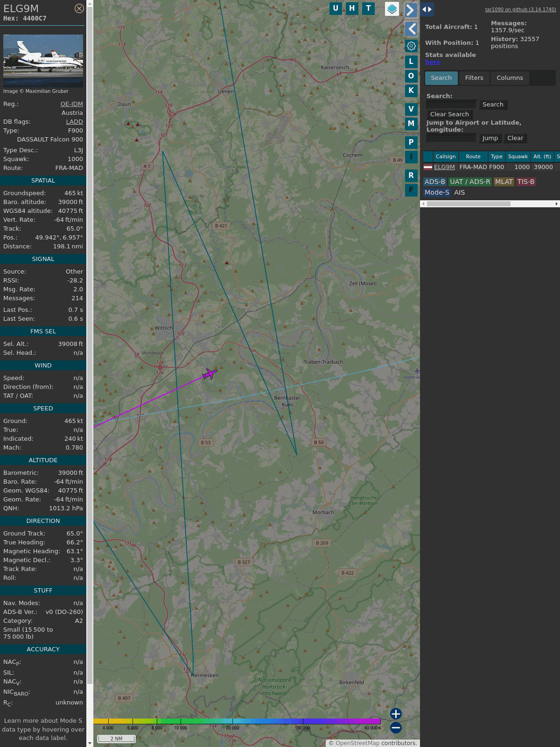Switch to the Search tab

point(441,78)
